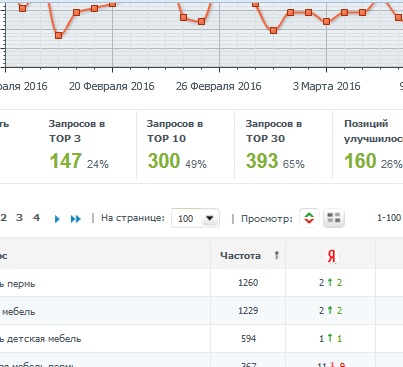Click frequency value 1229
This screenshot has width=403, height=367.
pyautogui.click(x=248, y=311)
